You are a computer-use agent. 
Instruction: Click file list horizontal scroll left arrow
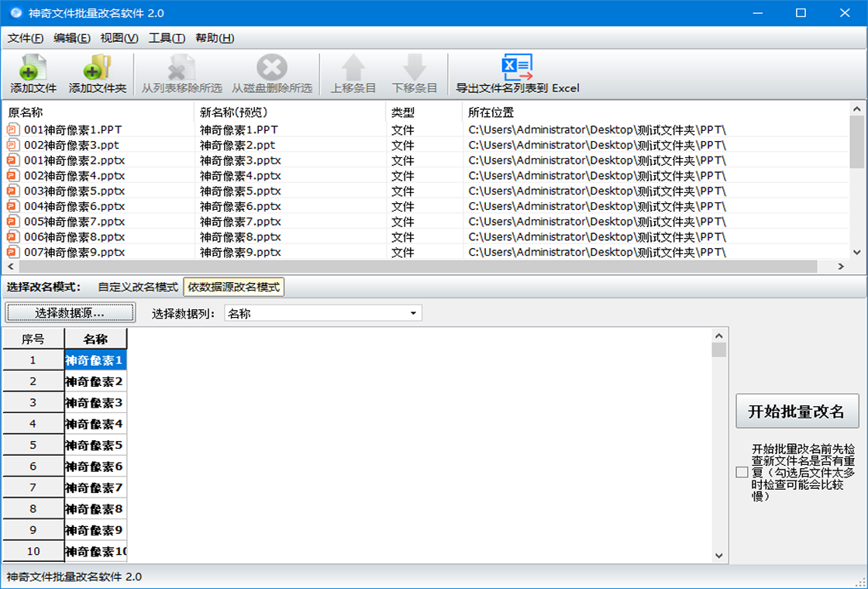click(x=11, y=267)
